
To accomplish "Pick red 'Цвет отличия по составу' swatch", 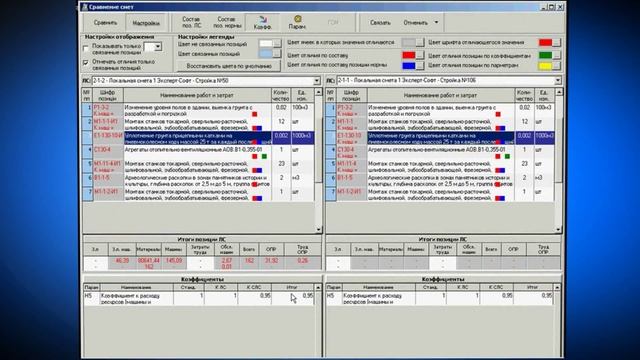I will pyautogui.click(x=409, y=55).
